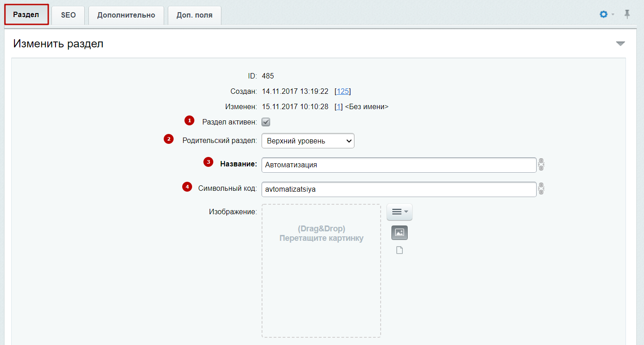Click the Drag&Drop image upload area

tap(321, 271)
